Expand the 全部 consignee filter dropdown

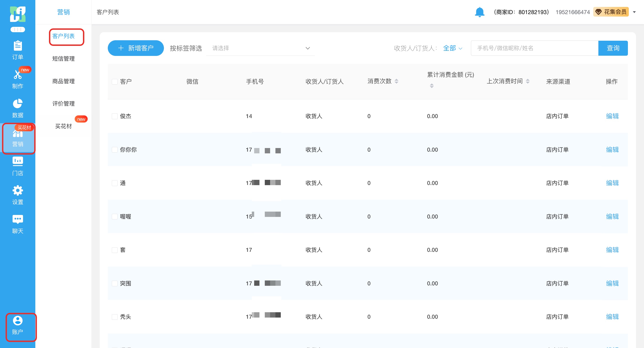[x=453, y=48]
